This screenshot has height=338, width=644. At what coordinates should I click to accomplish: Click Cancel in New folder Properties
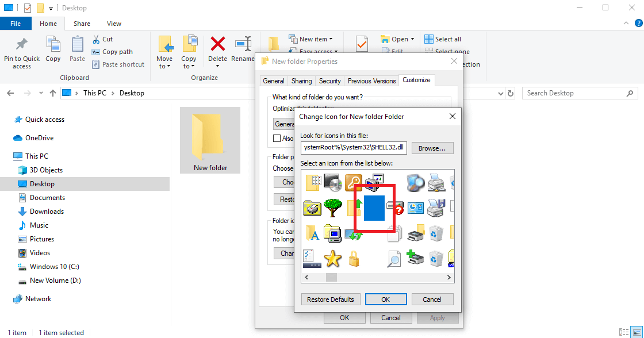pyautogui.click(x=390, y=317)
